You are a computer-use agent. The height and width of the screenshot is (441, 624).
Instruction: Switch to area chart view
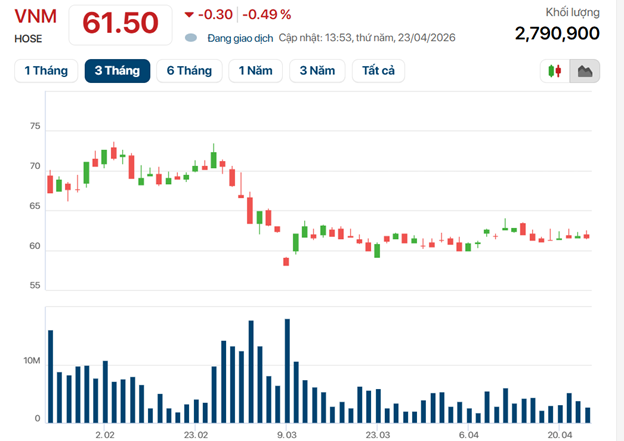[x=585, y=71]
